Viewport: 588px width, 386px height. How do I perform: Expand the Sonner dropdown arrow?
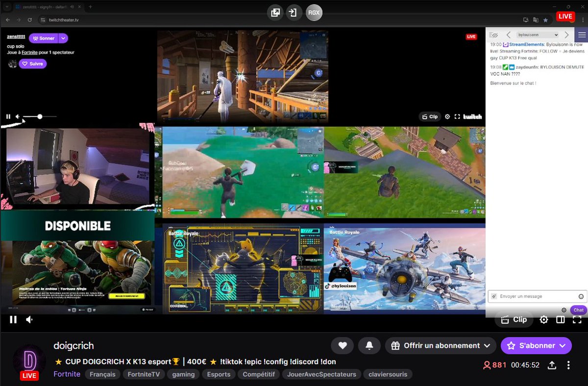63,38
